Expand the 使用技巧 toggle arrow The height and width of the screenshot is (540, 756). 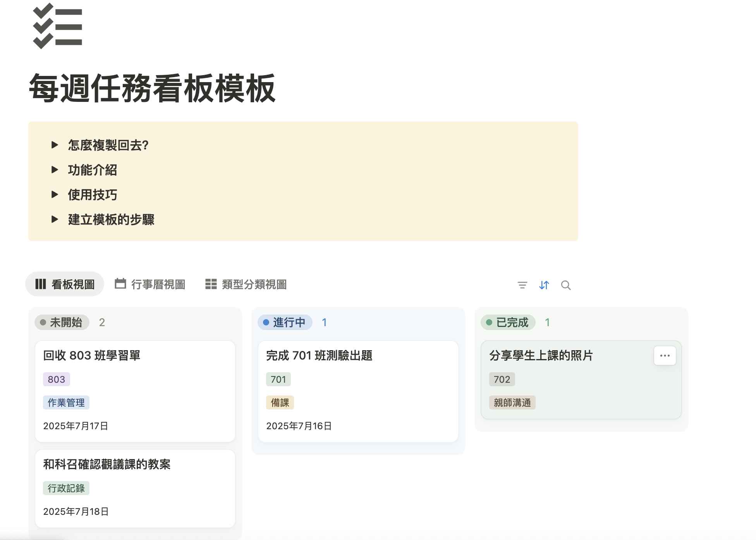[55, 194]
